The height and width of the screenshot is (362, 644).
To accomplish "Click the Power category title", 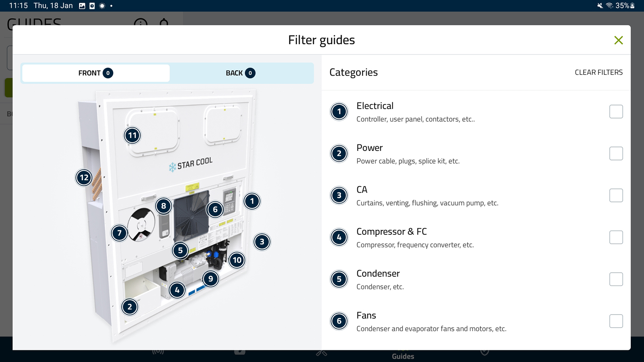I will tap(369, 148).
